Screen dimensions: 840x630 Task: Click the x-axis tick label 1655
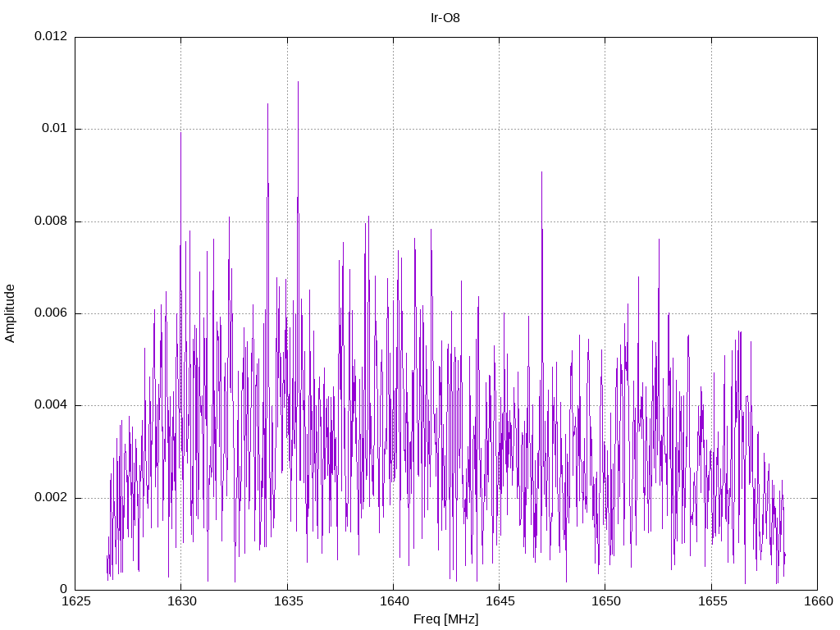[x=712, y=601]
